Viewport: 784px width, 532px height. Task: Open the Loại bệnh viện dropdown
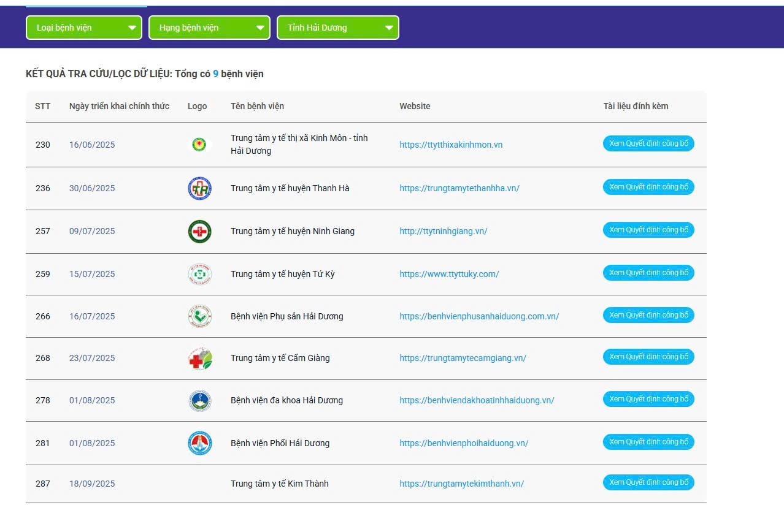coord(84,28)
